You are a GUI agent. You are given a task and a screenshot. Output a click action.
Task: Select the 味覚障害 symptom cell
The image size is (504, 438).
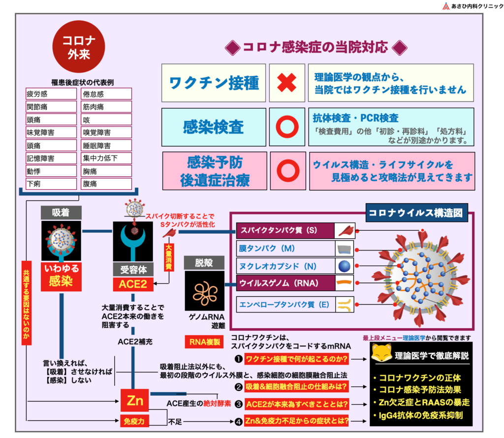51,133
